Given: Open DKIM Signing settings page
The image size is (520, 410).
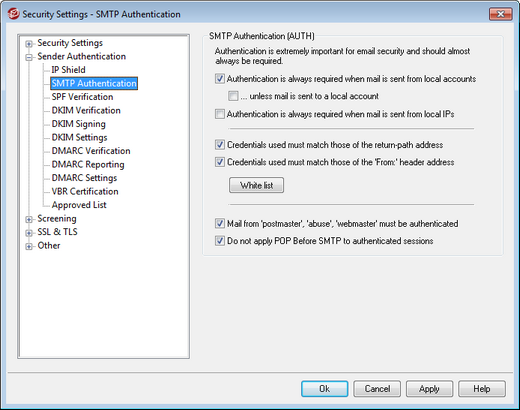Looking at the screenshot, I should [x=79, y=124].
